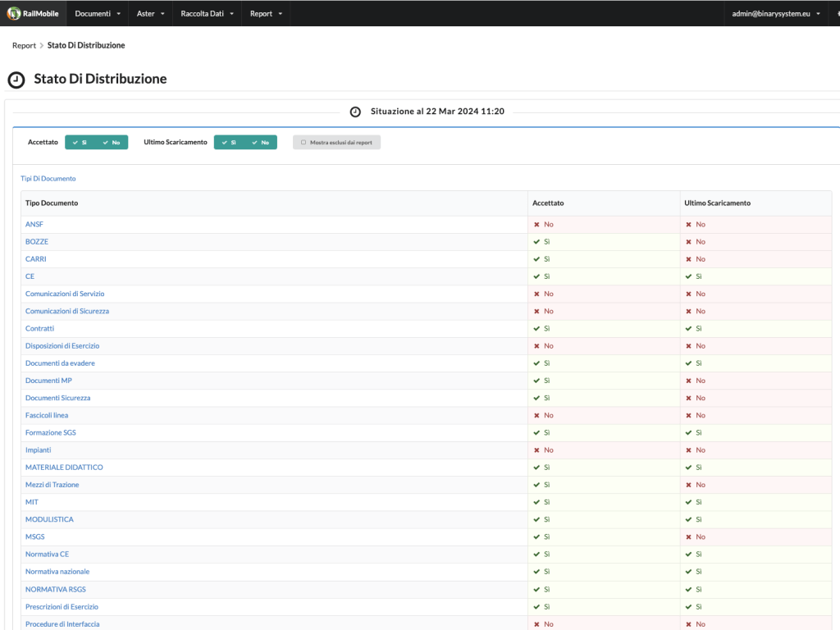Click the red X in CARRI Ultimo Scaricamento cell
Image resolution: width=840 pixels, height=630 pixels.
688,258
